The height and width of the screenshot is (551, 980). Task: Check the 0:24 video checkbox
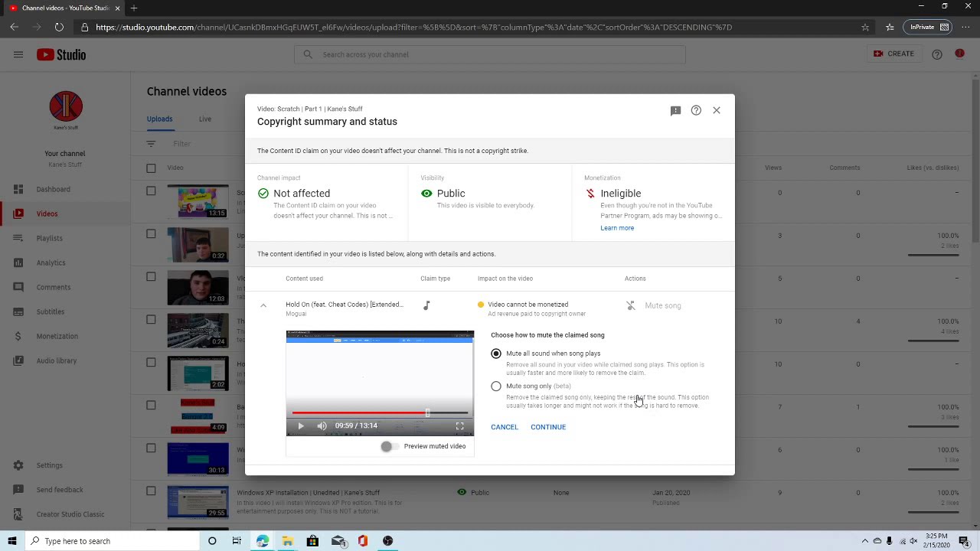click(151, 320)
